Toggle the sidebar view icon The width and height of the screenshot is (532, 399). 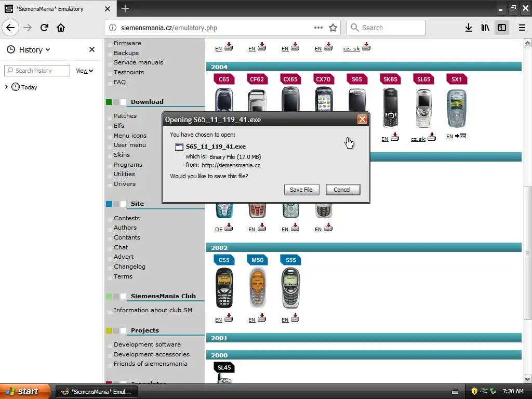[502, 28]
